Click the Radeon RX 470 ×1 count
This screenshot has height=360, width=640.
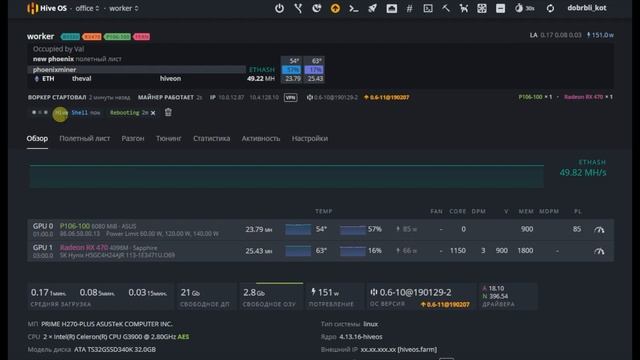(x=588, y=97)
